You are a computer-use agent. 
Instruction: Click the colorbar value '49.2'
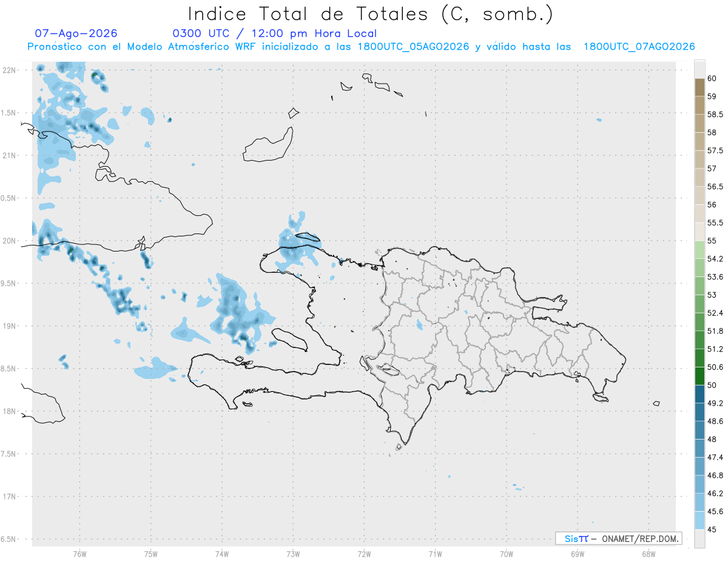coord(715,403)
